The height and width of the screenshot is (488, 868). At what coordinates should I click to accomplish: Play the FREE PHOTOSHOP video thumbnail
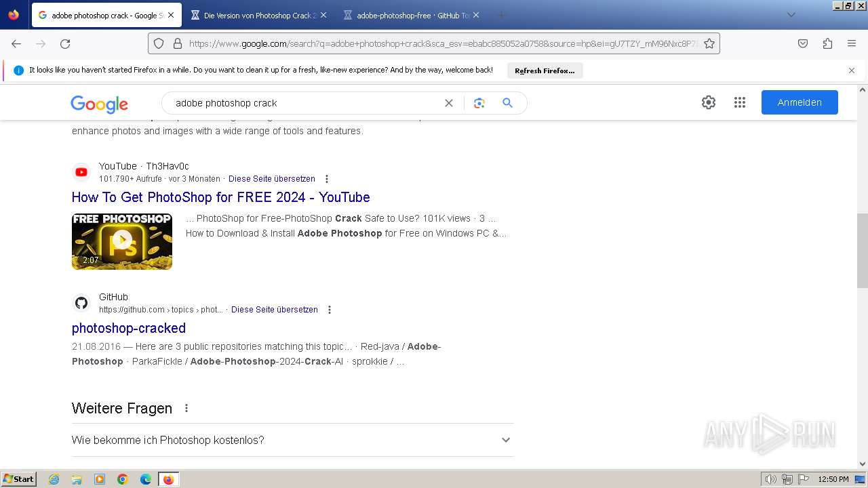point(122,241)
